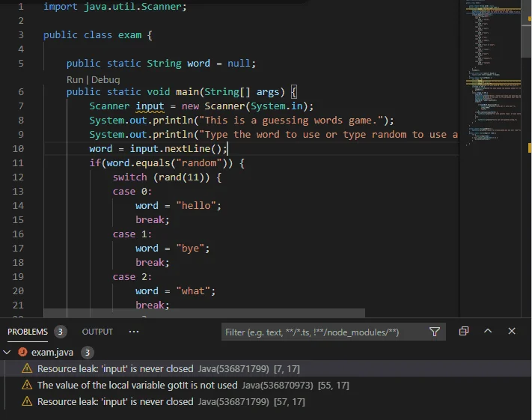Click the code minimap overview
Screen dimensions: 532x420
pyautogui.click(x=493, y=73)
